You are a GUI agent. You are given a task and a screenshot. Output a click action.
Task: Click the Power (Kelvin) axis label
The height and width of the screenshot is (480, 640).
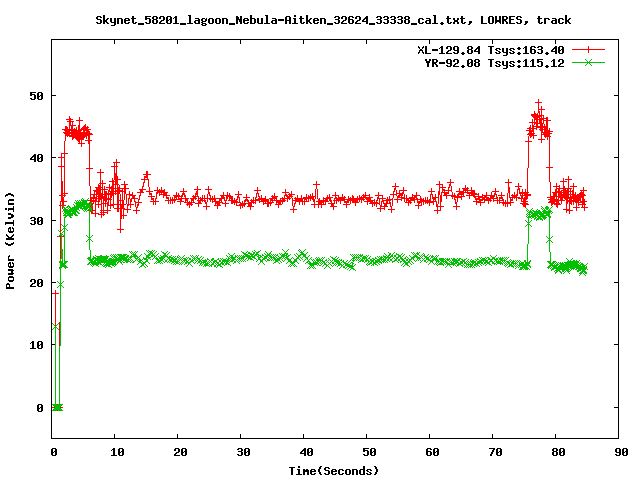click(10, 241)
